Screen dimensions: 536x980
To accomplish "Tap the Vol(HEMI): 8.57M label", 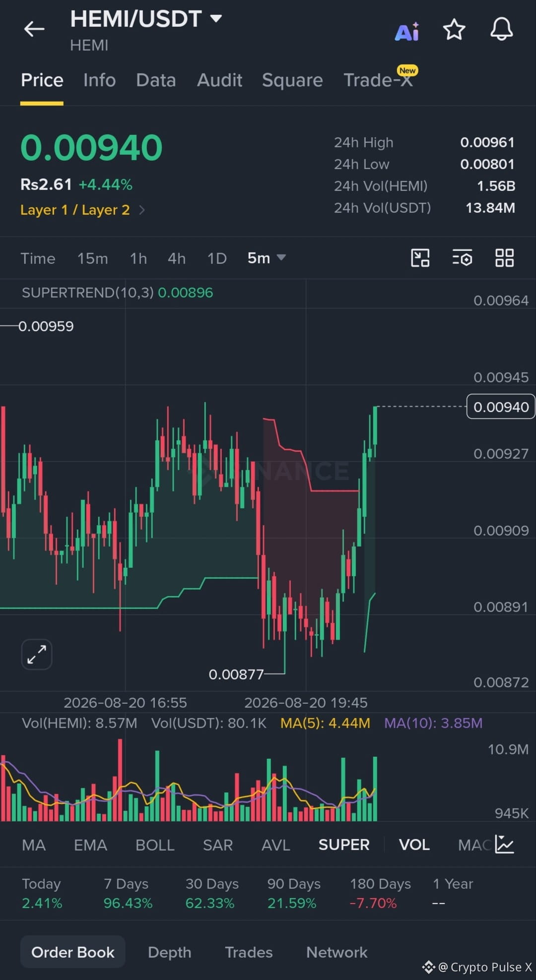I will pyautogui.click(x=79, y=723).
